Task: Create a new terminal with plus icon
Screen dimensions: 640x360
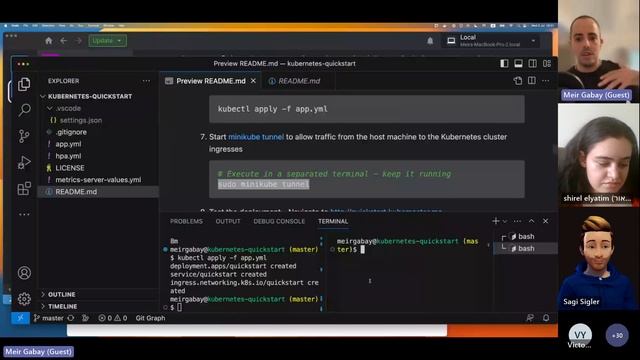Action: [496, 221]
